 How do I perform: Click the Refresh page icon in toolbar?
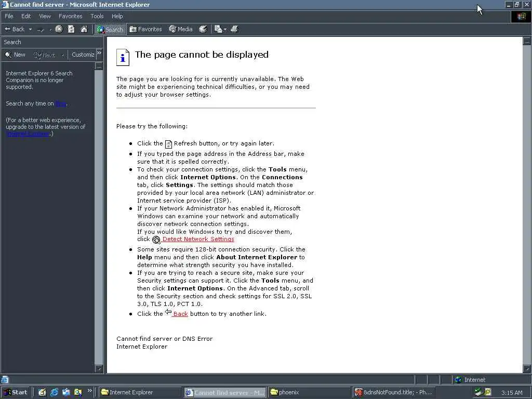71,29
